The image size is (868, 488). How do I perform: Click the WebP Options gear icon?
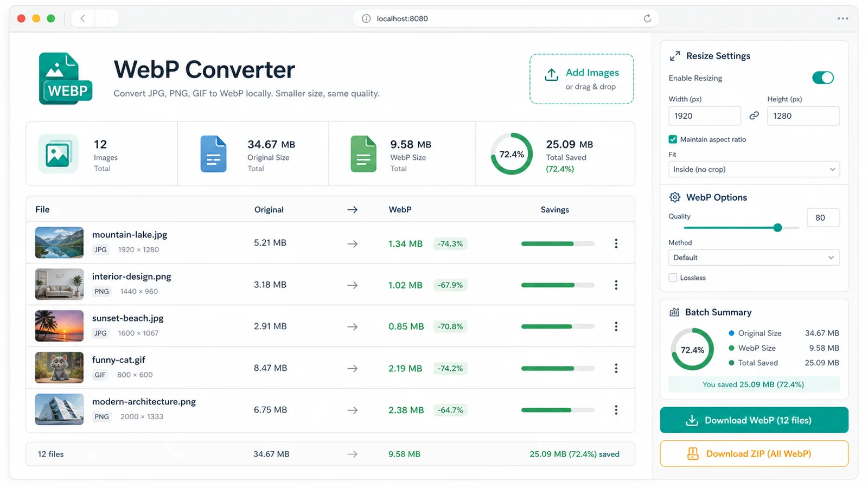point(675,197)
